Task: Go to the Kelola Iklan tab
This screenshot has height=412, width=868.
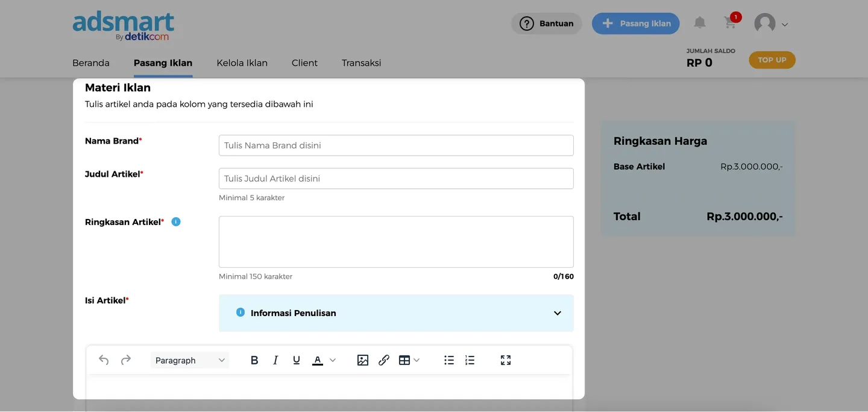Action: point(242,63)
